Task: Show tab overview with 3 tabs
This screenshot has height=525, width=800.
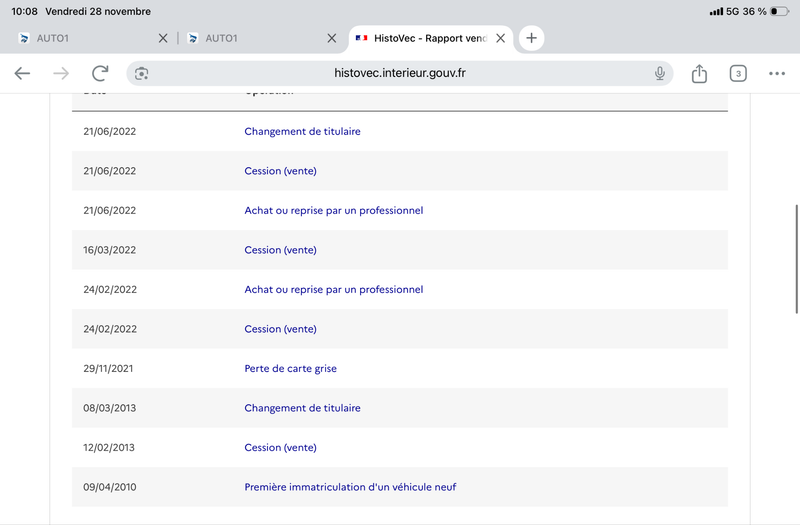Action: coord(738,73)
